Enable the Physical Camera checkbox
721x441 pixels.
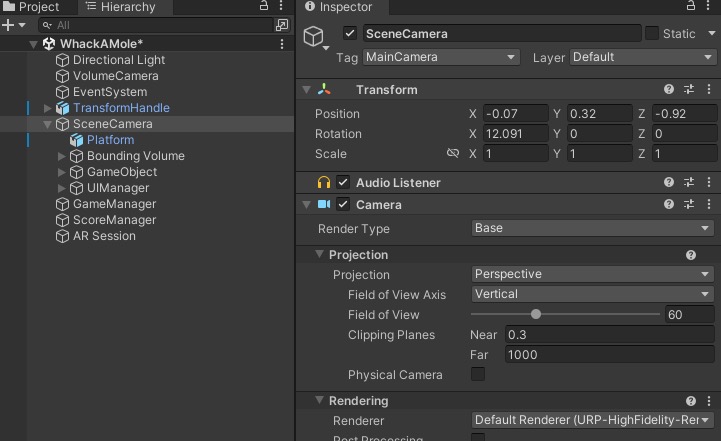coord(478,375)
